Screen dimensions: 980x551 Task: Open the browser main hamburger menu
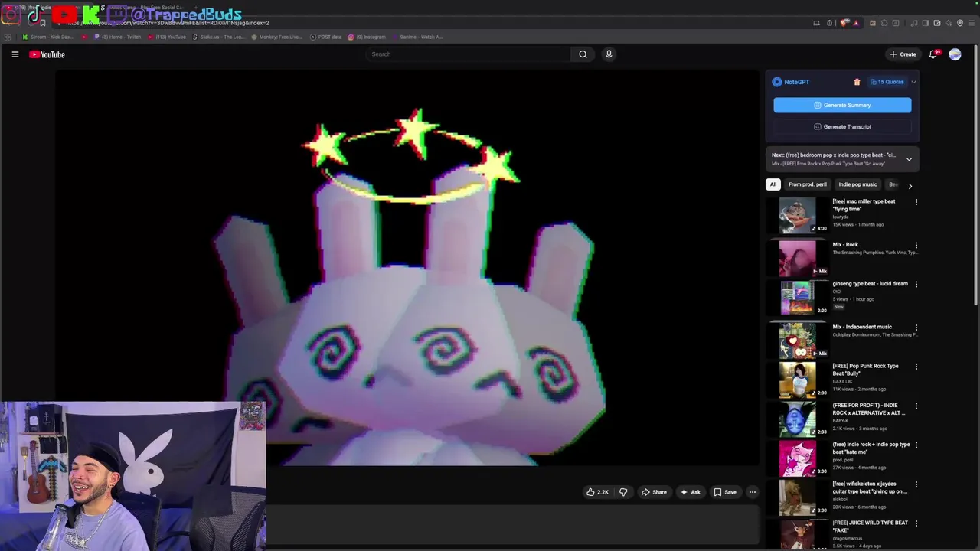972,23
